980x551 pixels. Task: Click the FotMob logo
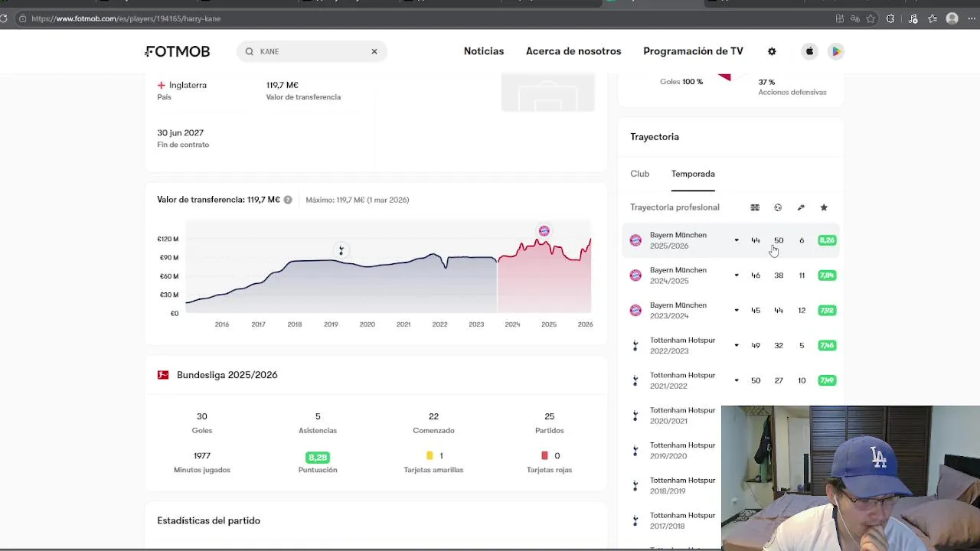pyautogui.click(x=178, y=51)
